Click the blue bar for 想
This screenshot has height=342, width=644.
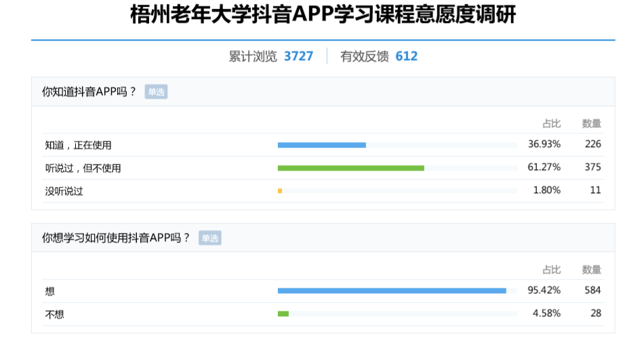(392, 291)
